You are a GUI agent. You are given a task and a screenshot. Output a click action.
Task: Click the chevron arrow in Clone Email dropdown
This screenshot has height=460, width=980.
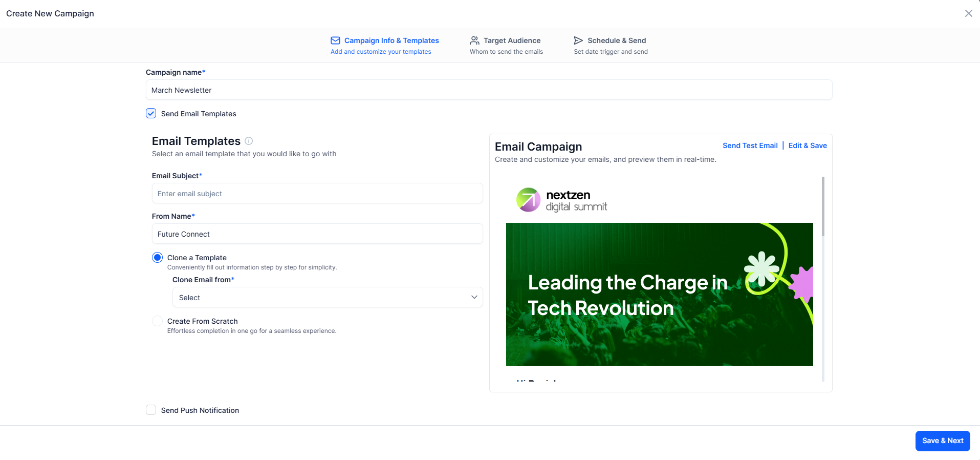click(x=474, y=297)
